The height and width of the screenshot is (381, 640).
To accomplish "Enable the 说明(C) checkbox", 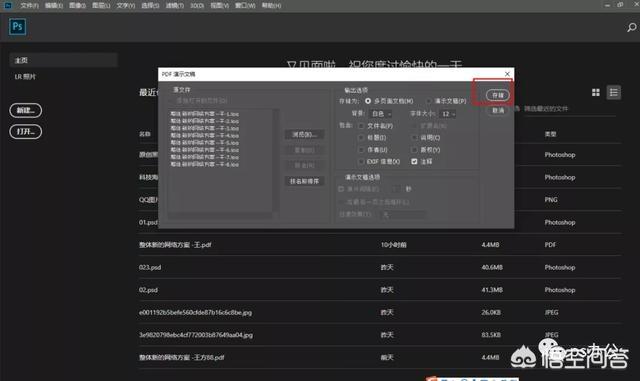I will [415, 138].
